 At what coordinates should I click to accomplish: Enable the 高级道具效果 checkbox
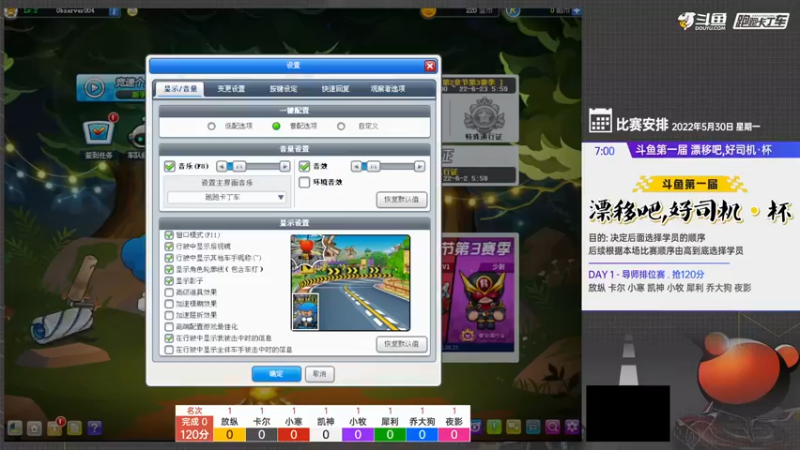point(169,292)
